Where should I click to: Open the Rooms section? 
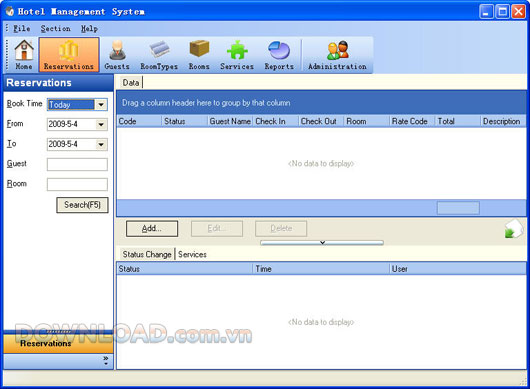click(199, 55)
